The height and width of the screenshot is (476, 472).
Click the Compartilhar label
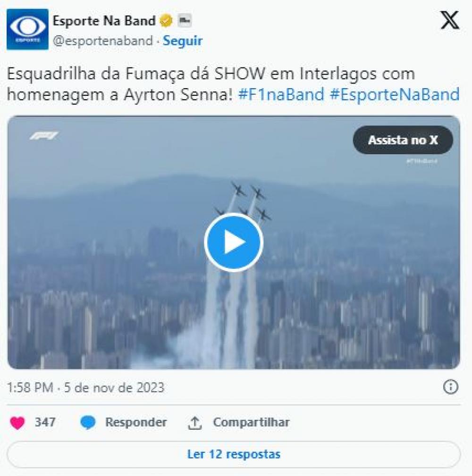251,422
